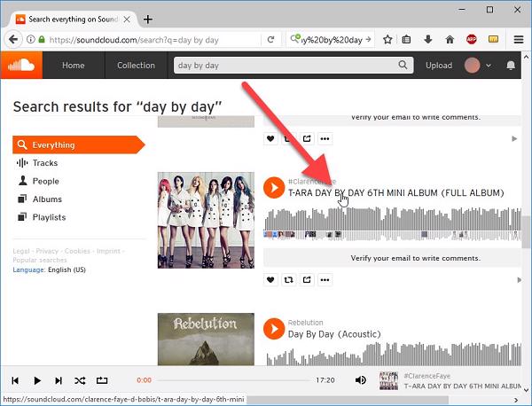Open the Language English (US) selector

click(x=60, y=269)
